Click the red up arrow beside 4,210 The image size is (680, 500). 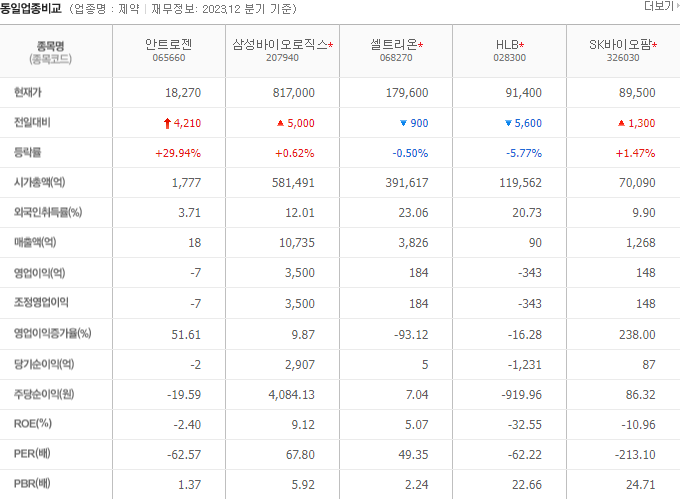point(167,124)
